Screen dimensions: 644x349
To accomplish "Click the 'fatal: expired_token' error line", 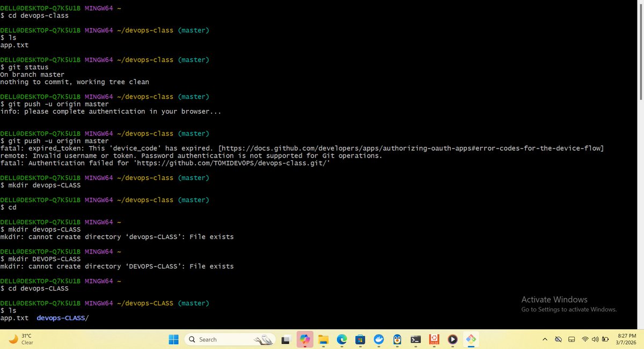I will click(x=302, y=148).
